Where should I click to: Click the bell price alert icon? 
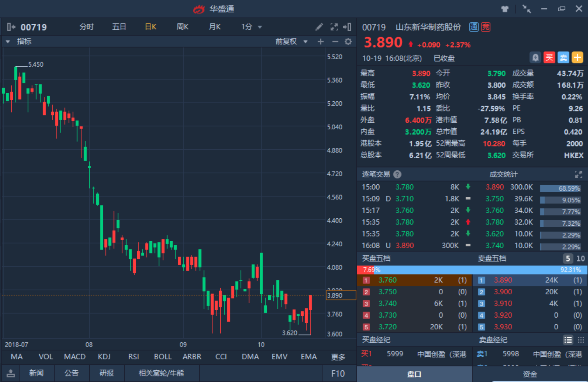click(535, 58)
